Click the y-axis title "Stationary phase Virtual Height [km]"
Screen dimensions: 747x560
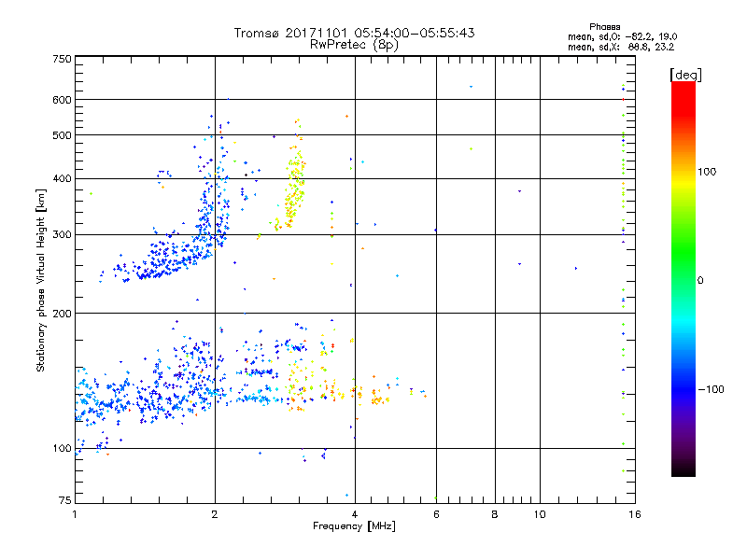tap(41, 280)
